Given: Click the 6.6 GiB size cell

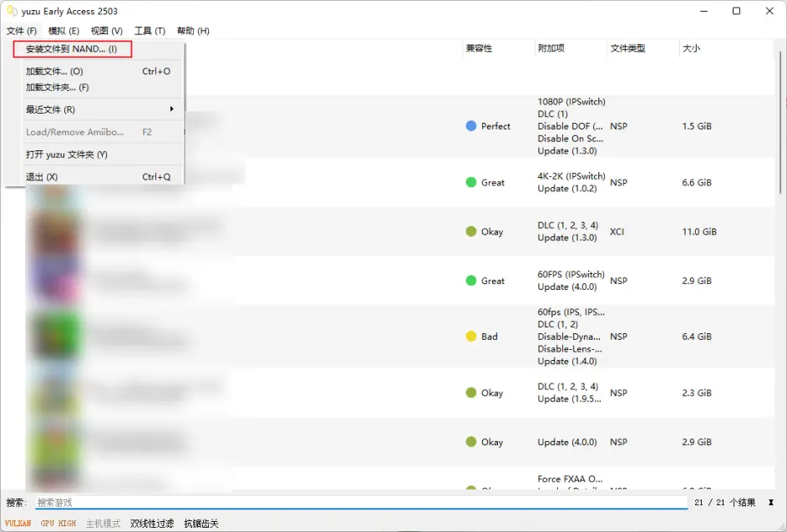Looking at the screenshot, I should click(x=697, y=183).
